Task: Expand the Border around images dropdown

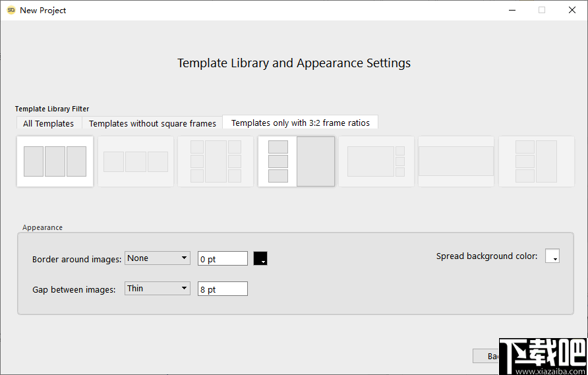Action: [x=158, y=258]
